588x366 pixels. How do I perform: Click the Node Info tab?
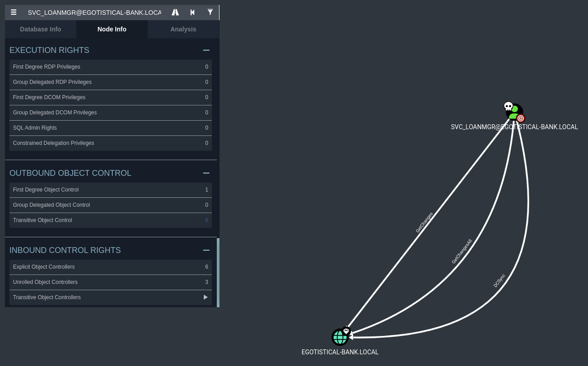[x=112, y=29]
